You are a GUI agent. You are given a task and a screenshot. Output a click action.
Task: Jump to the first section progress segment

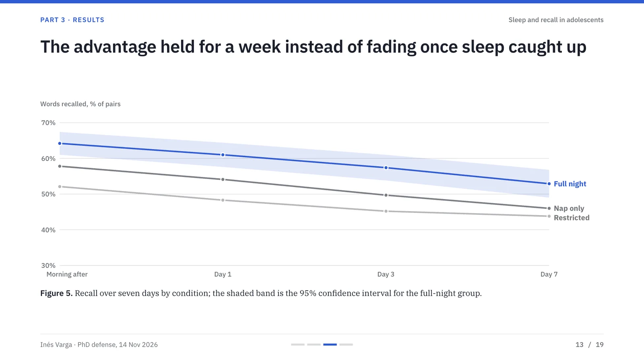(x=298, y=345)
